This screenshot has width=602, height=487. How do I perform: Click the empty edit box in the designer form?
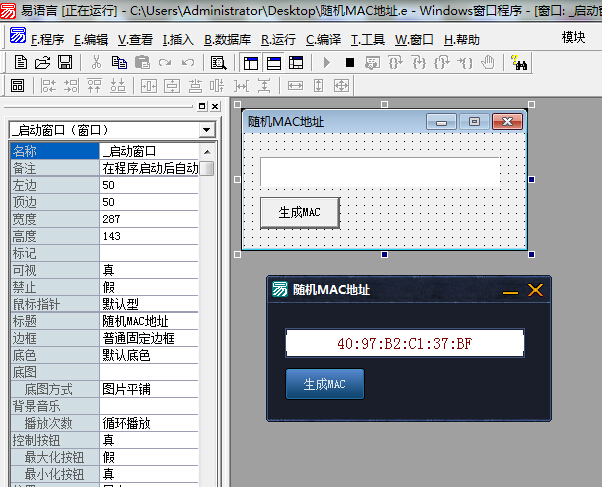[x=380, y=172]
